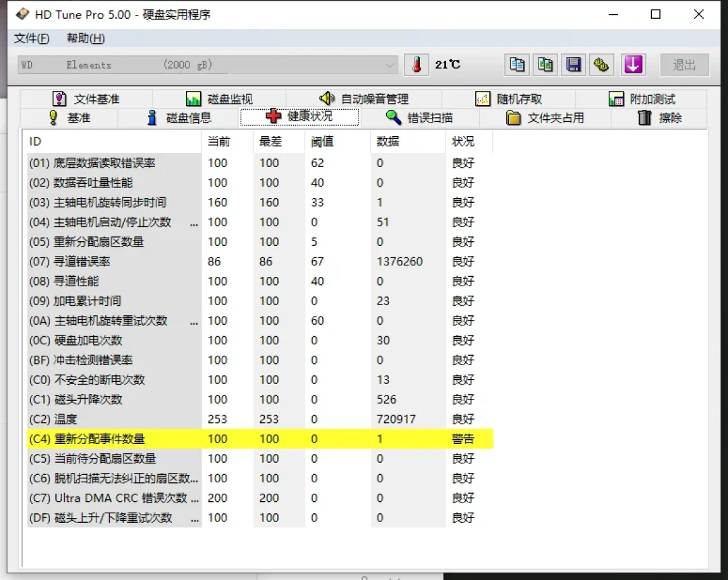Image resolution: width=728 pixels, height=580 pixels.
Task: Switch to the 错误扫描 tab
Action: coord(419,118)
